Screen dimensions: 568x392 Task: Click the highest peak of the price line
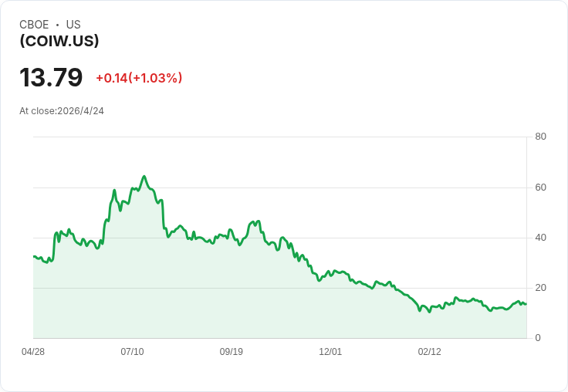coord(144,177)
